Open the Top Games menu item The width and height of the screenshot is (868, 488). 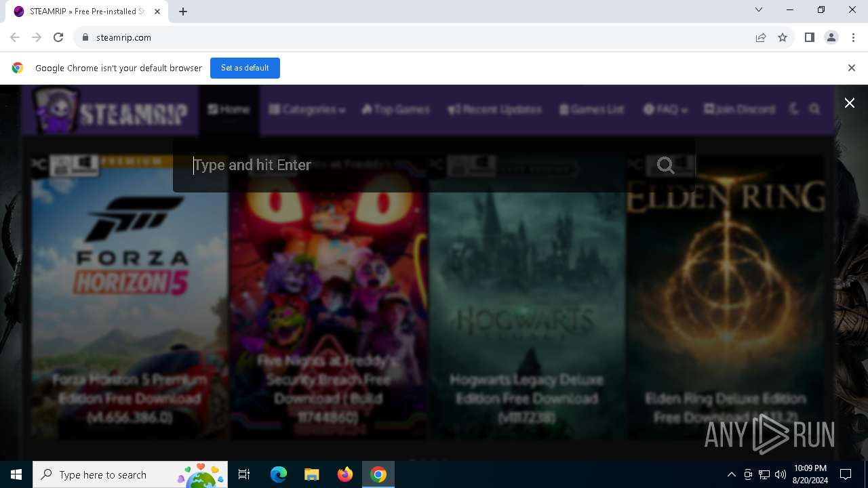coord(395,109)
